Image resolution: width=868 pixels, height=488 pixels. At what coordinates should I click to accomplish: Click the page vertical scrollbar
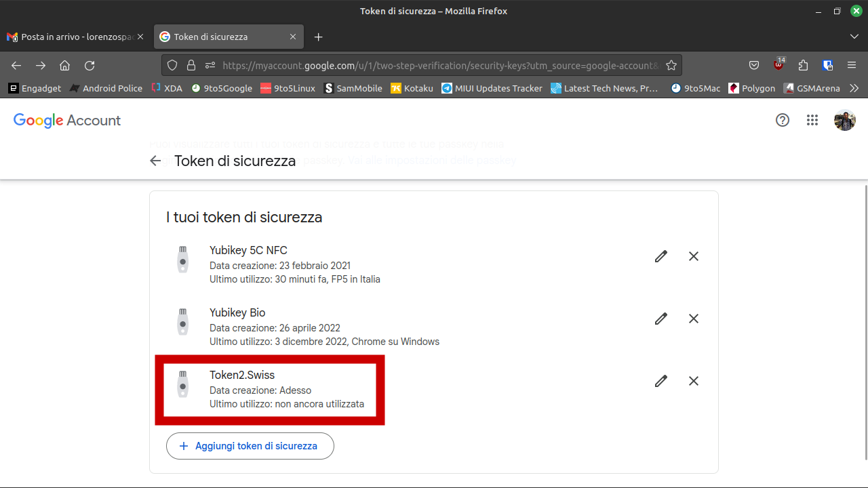pos(865,322)
